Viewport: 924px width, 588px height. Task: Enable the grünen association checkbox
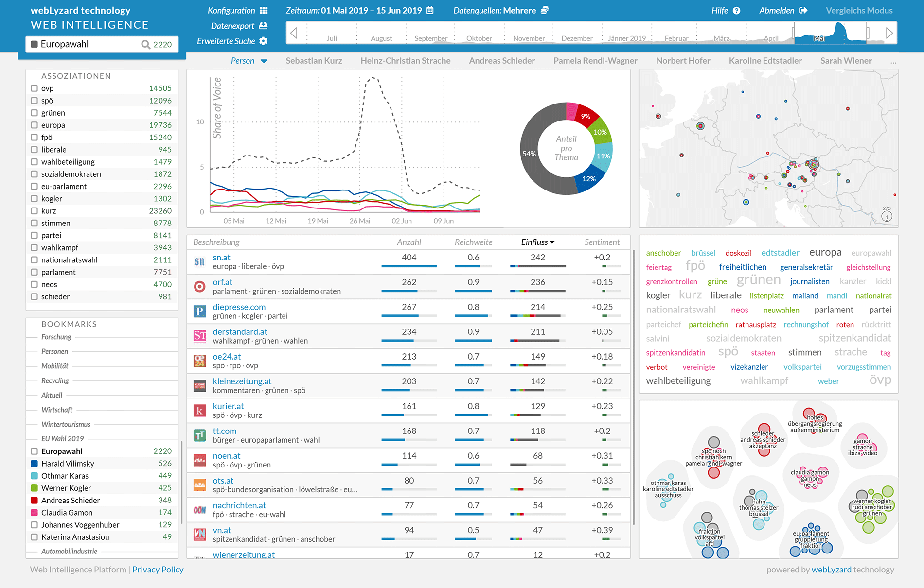coord(34,113)
